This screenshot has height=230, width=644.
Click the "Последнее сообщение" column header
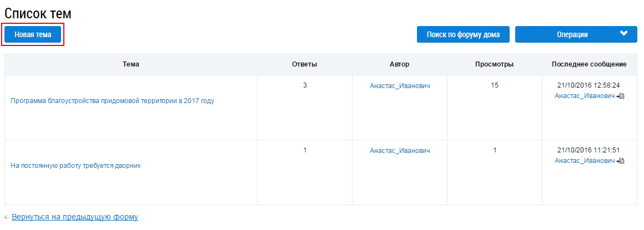pyautogui.click(x=589, y=64)
